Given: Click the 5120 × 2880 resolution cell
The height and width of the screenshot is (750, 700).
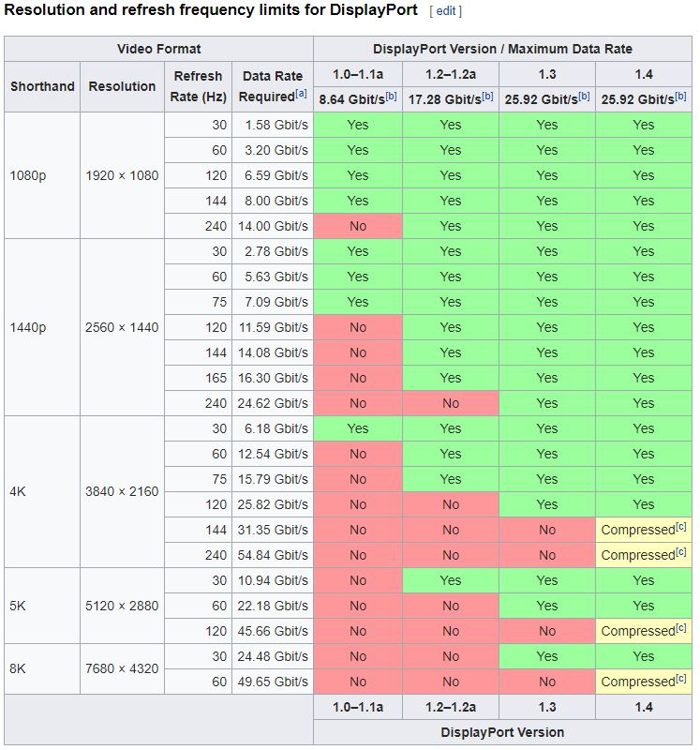Looking at the screenshot, I should (122, 606).
